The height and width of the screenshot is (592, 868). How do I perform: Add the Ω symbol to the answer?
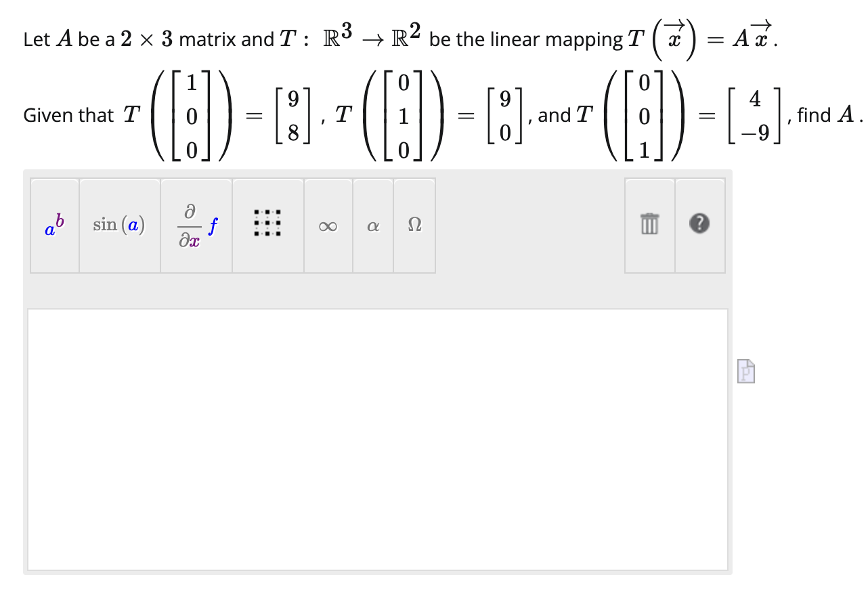pos(414,225)
